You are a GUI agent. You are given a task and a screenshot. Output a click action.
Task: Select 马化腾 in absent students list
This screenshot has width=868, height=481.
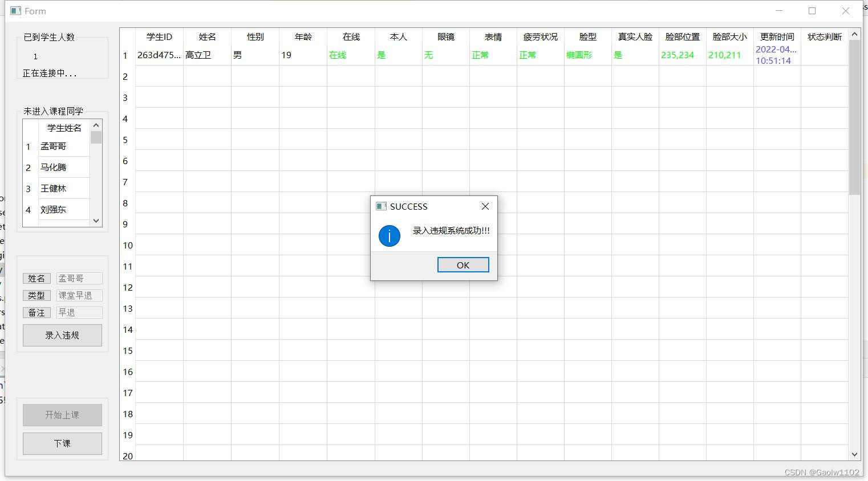[x=64, y=168]
